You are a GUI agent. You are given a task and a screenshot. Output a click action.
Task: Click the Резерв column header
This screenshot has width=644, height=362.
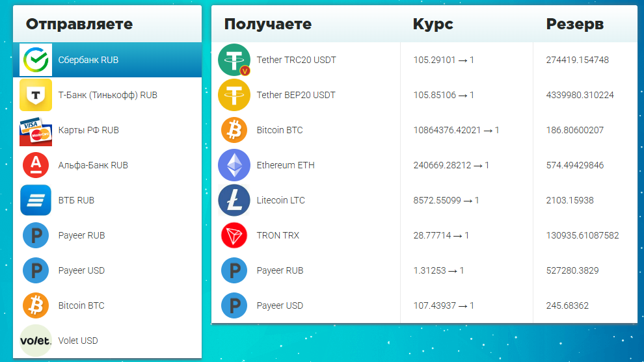574,24
